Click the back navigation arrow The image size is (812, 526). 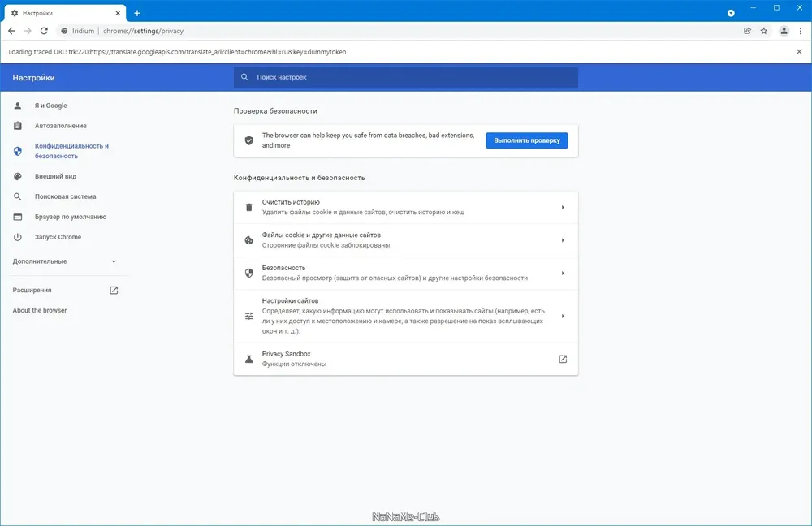pyautogui.click(x=12, y=31)
